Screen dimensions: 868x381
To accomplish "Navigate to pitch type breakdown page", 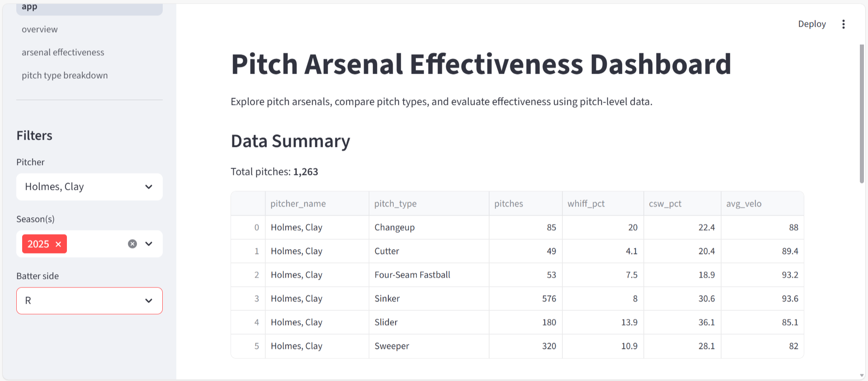I will [x=65, y=75].
